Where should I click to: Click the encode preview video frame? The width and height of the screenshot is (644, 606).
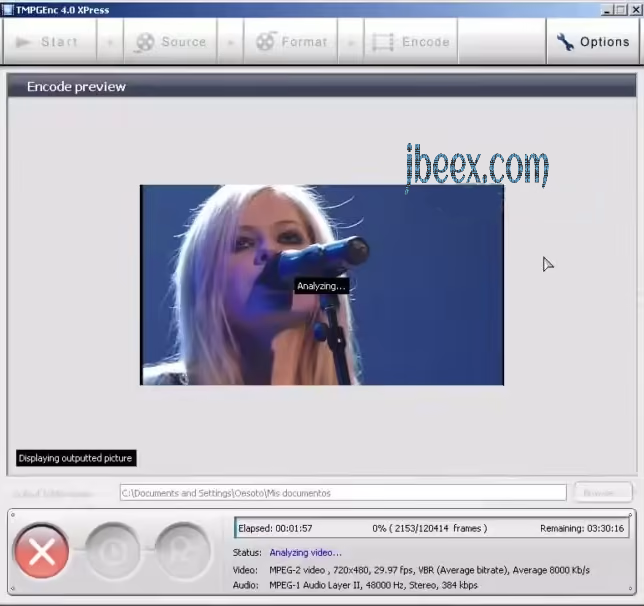[322, 285]
